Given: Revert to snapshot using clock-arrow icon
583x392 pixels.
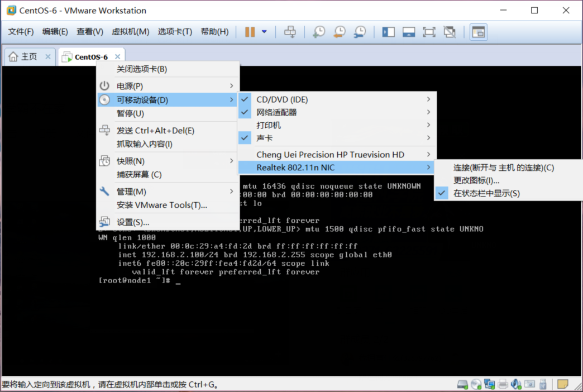Looking at the screenshot, I should 339,32.
